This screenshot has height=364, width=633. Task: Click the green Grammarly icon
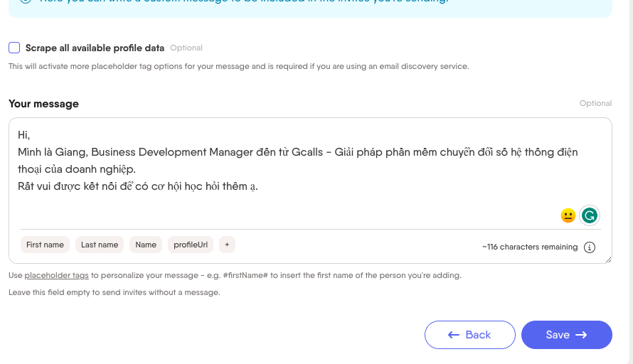coord(589,215)
